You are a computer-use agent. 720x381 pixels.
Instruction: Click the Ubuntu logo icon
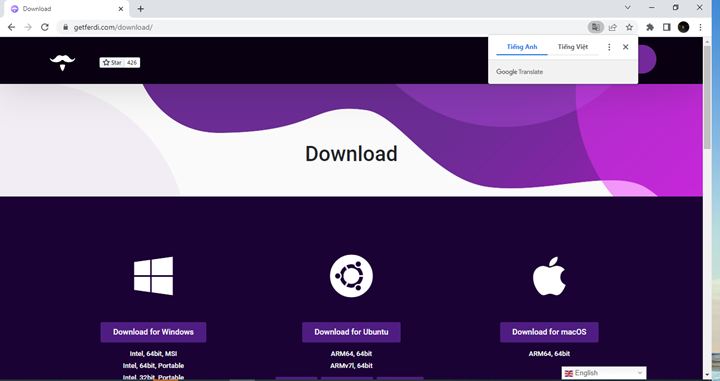[351, 276]
